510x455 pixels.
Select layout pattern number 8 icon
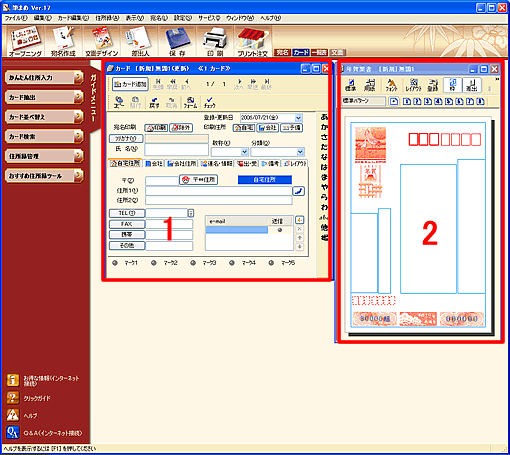click(480, 101)
